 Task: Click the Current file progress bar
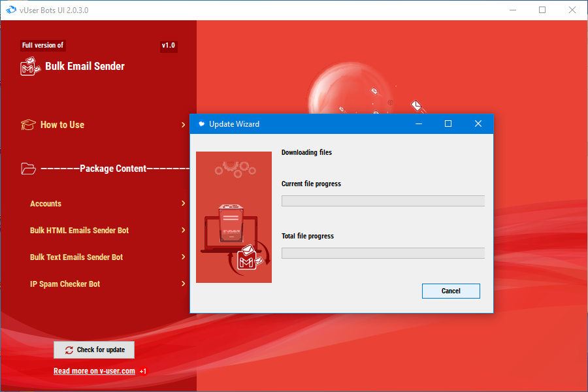(x=383, y=201)
